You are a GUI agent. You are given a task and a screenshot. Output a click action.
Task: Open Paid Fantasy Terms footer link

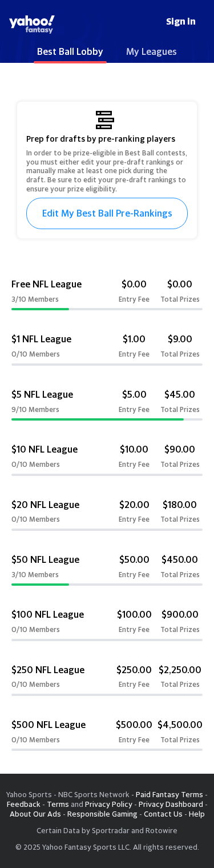(x=169, y=794)
